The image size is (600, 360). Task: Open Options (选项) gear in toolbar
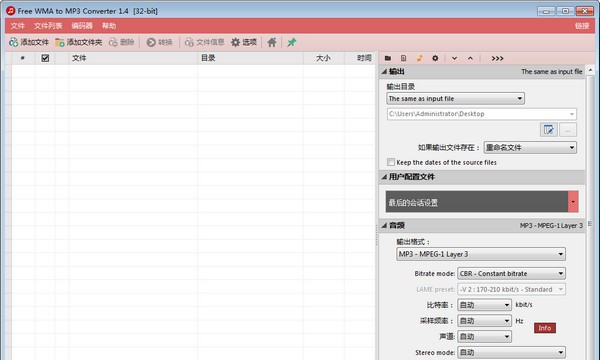pos(244,42)
